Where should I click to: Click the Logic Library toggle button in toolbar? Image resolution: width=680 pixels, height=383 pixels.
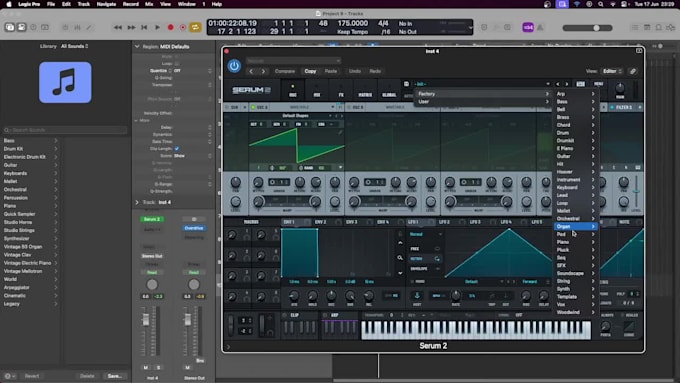[10, 27]
